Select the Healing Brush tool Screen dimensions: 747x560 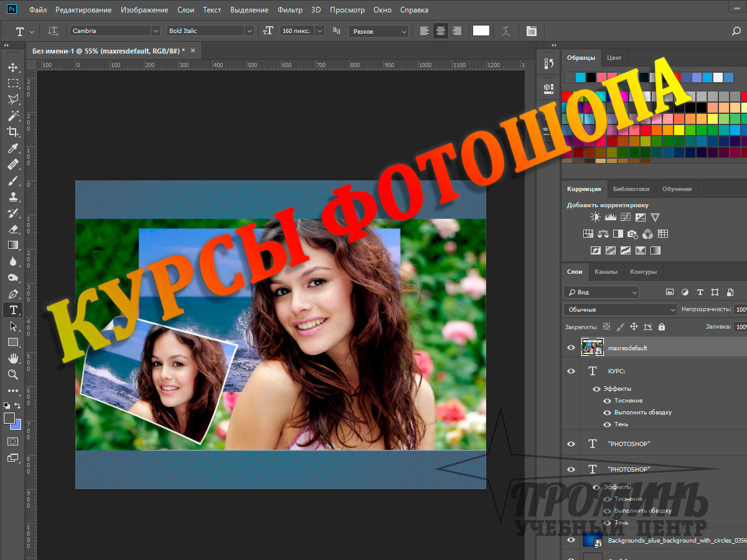click(13, 164)
